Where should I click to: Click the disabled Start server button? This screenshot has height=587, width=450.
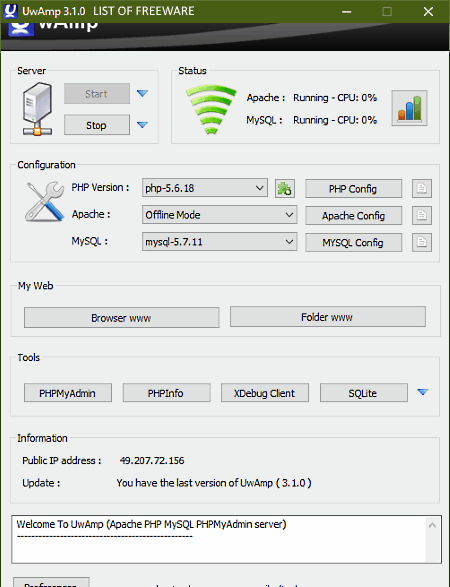(x=97, y=94)
